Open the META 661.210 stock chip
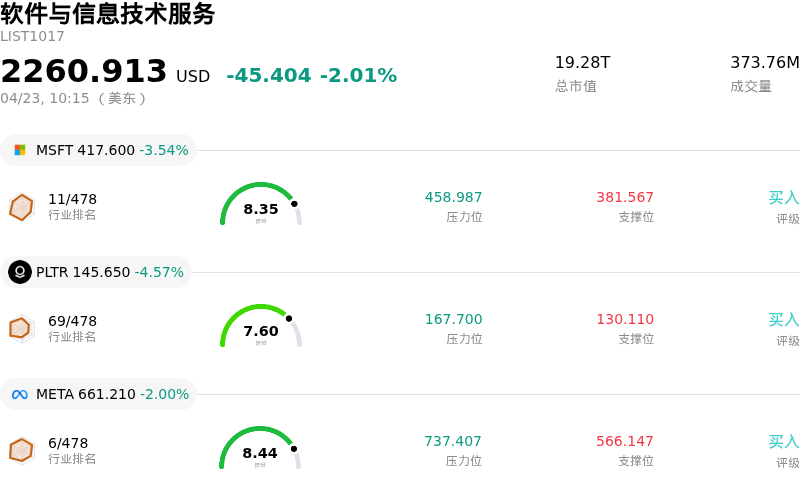 click(100, 394)
